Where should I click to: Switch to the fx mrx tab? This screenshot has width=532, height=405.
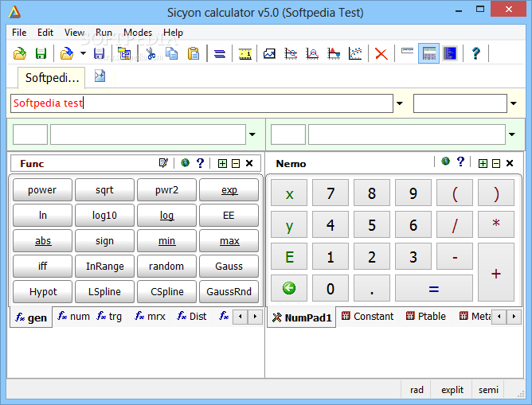pyautogui.click(x=150, y=316)
